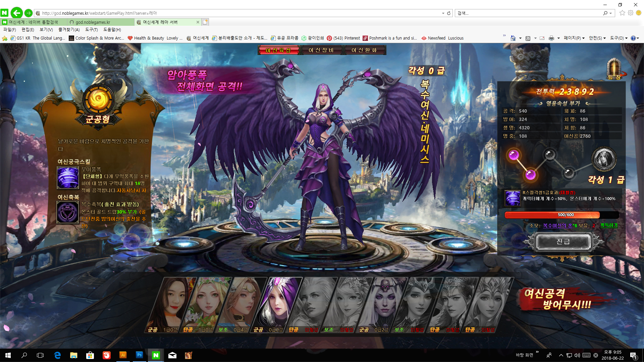Click the browser address bar URL field

[x=238, y=13]
